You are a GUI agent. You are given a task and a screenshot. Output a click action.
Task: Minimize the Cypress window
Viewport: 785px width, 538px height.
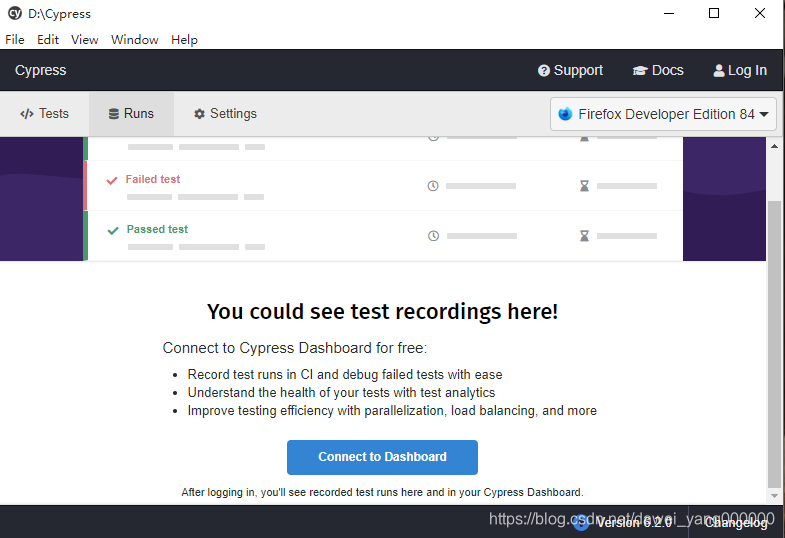coord(669,14)
